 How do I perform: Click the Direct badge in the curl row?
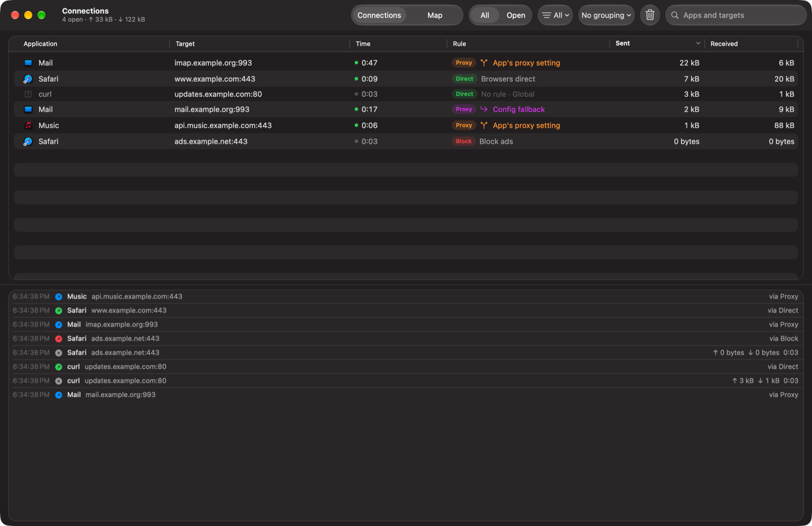[x=465, y=94]
